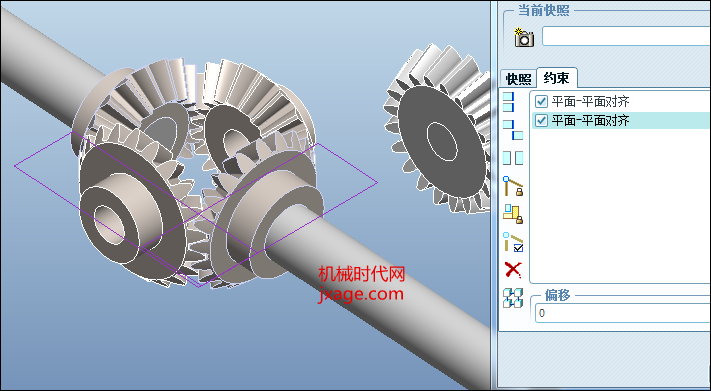This screenshot has width=711, height=391.
Task: Switch to the 快照 tab
Action: coord(518,79)
